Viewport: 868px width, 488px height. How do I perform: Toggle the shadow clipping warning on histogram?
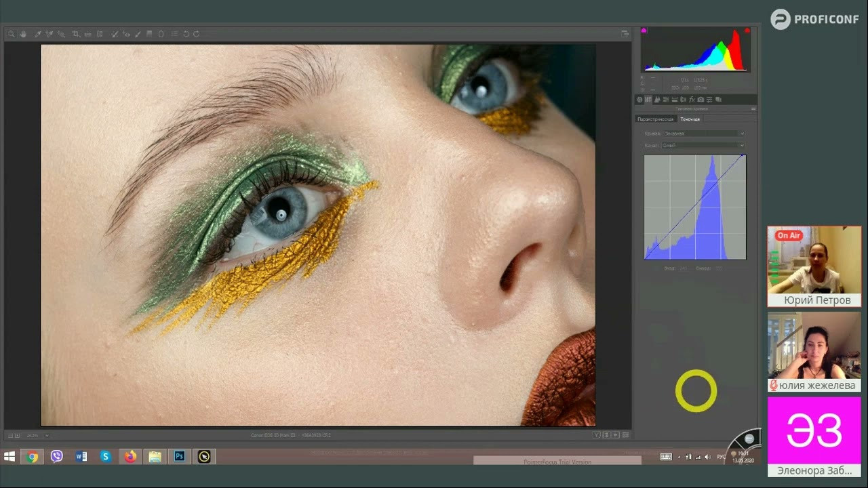[644, 30]
